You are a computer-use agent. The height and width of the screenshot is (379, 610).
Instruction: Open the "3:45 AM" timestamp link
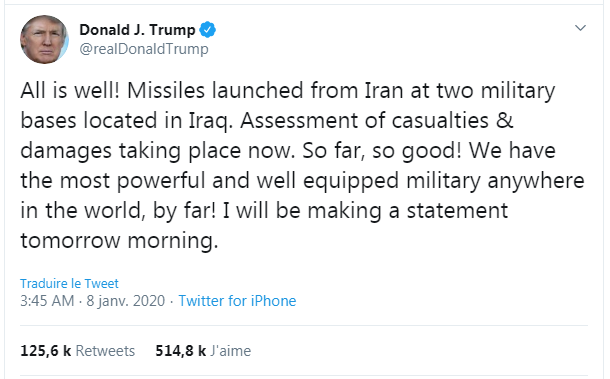click(x=47, y=301)
